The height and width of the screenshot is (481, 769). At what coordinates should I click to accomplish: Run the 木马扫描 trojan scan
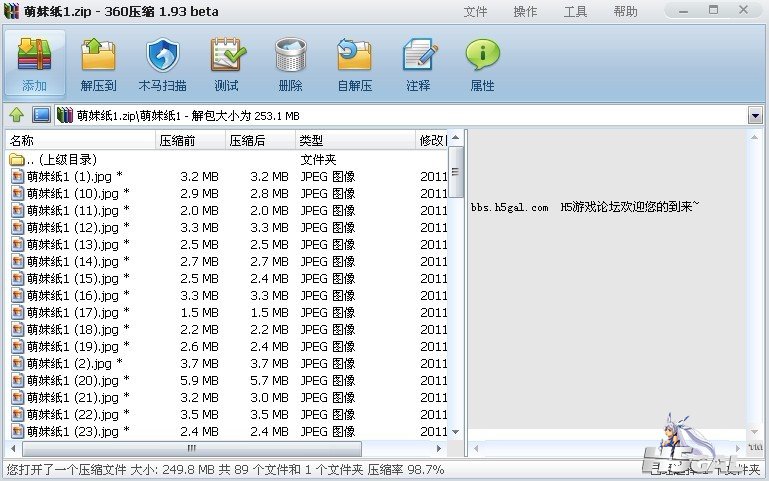point(162,64)
